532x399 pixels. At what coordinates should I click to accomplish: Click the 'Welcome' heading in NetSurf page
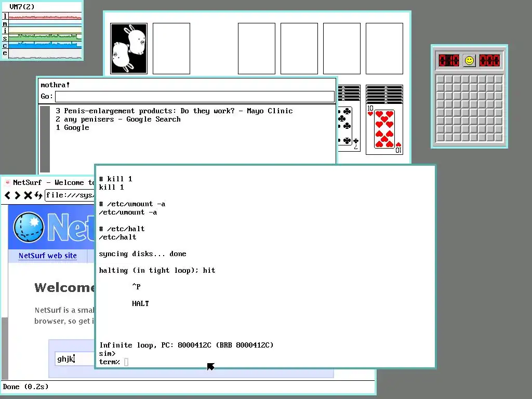point(64,288)
